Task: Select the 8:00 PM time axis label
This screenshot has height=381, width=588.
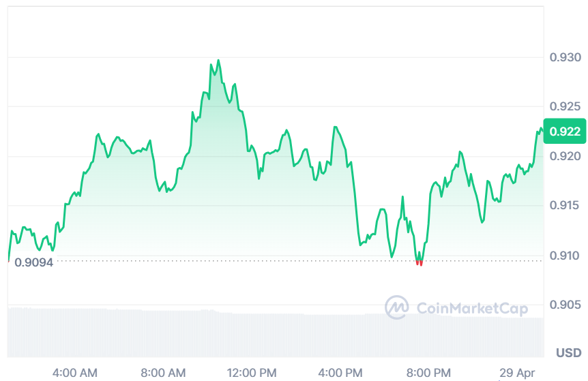Action: tap(428, 373)
